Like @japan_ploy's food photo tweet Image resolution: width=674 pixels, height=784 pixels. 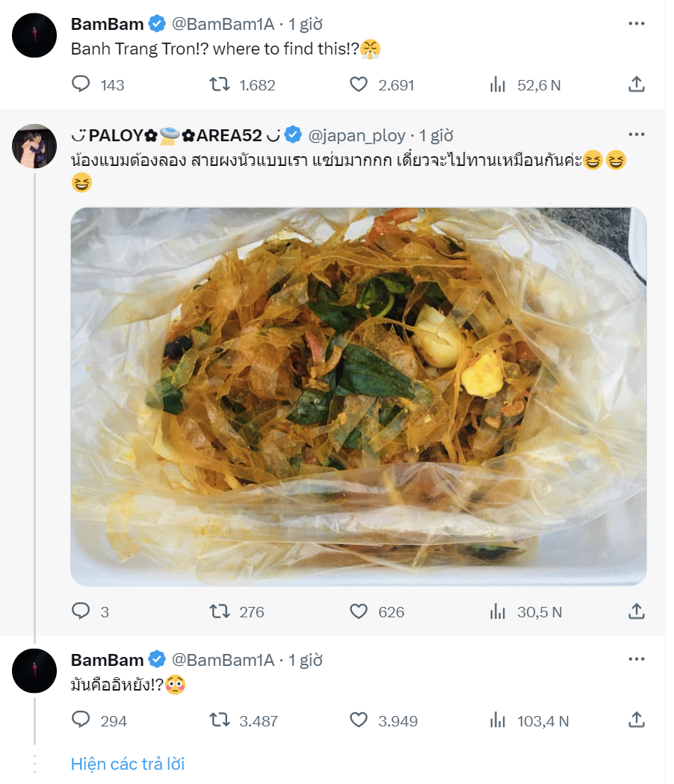(359, 612)
